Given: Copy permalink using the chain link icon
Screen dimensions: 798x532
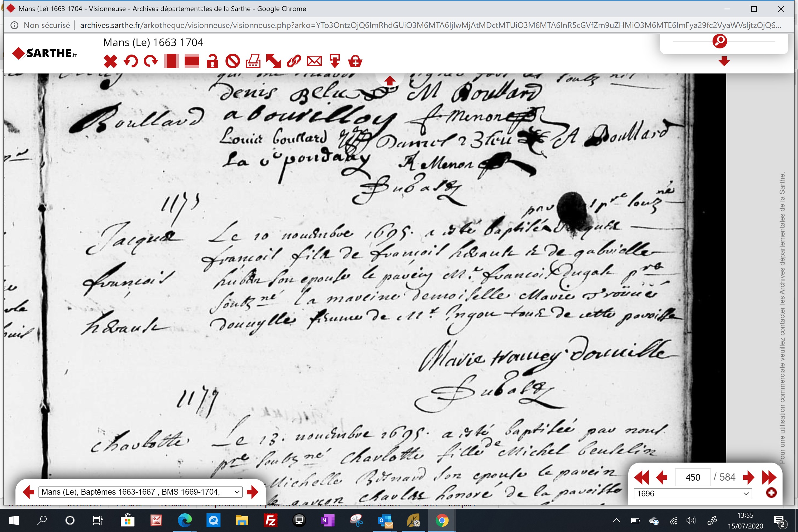Looking at the screenshot, I should 294,62.
